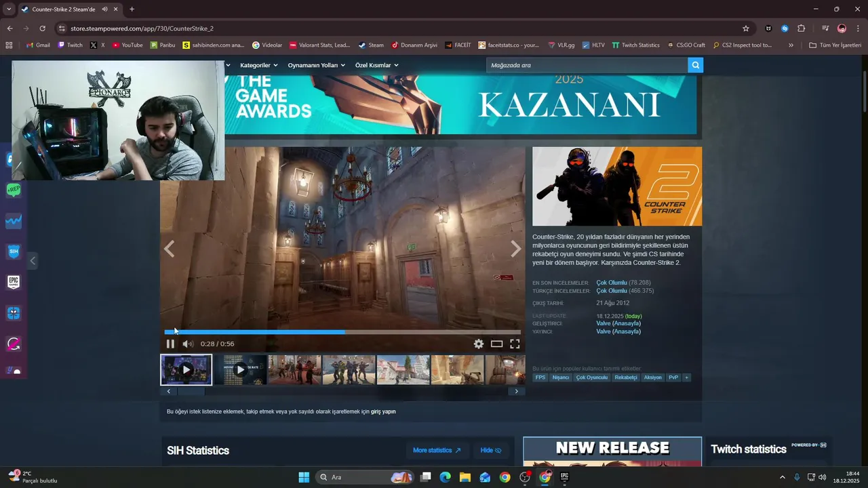Viewport: 868px width, 488px height.
Task: Toggle theater mode in video player
Action: coord(497,344)
